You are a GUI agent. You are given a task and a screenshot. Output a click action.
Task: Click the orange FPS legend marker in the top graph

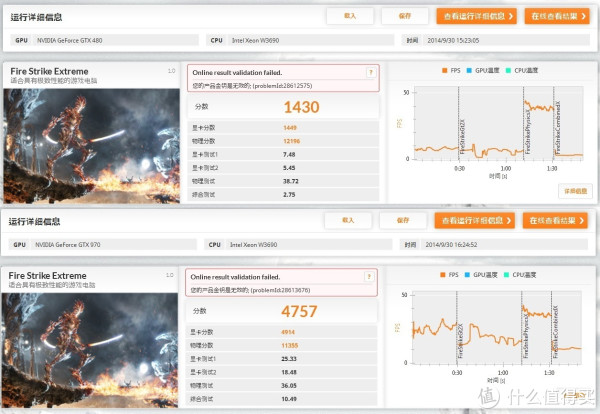click(444, 71)
